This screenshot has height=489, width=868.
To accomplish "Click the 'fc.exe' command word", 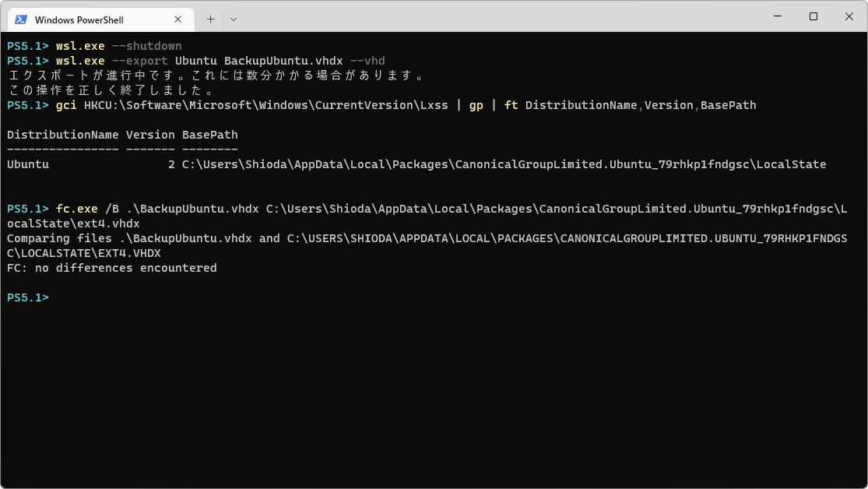I will point(77,209).
